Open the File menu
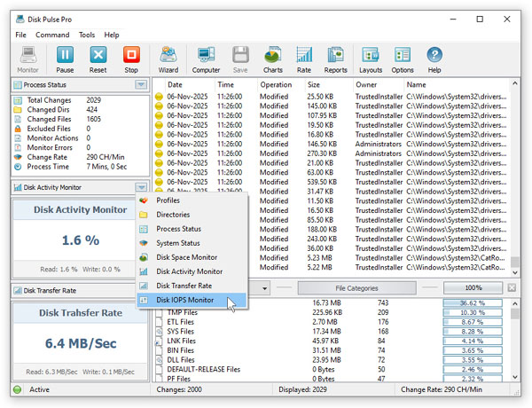 click(x=20, y=35)
